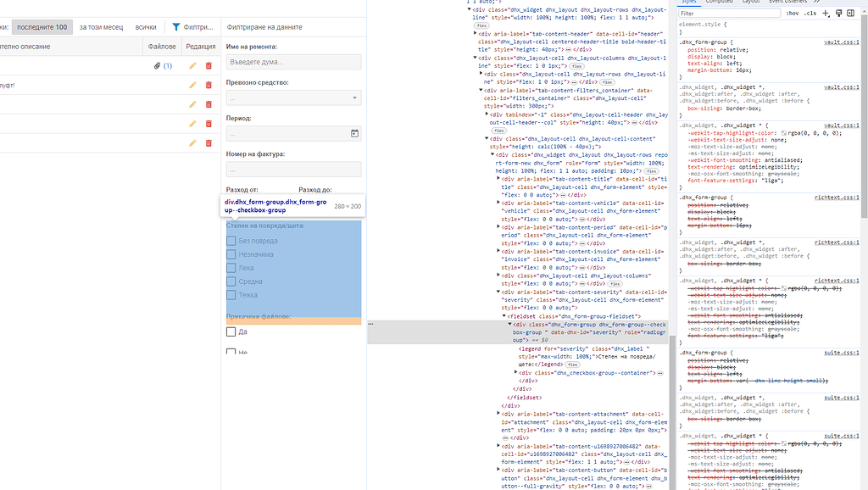Click the computed styles sidebar icon
Viewport: 868px width, 490px height.
(850, 14)
